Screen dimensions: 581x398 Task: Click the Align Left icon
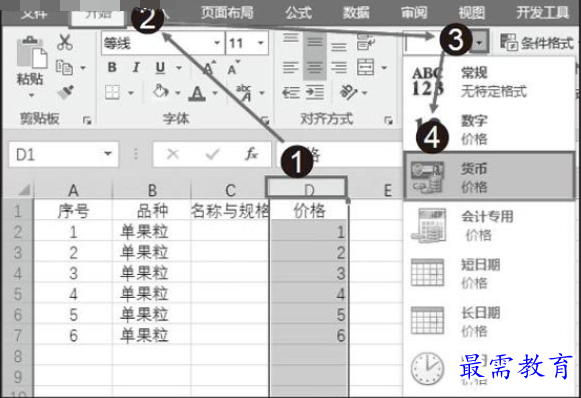[x=291, y=67]
